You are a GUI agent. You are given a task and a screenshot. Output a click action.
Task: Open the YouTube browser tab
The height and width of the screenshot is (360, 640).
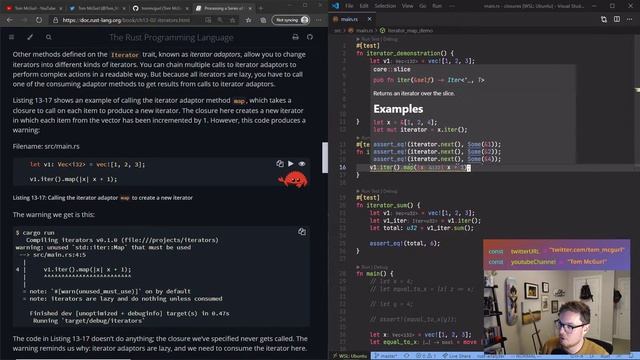(x=33, y=8)
